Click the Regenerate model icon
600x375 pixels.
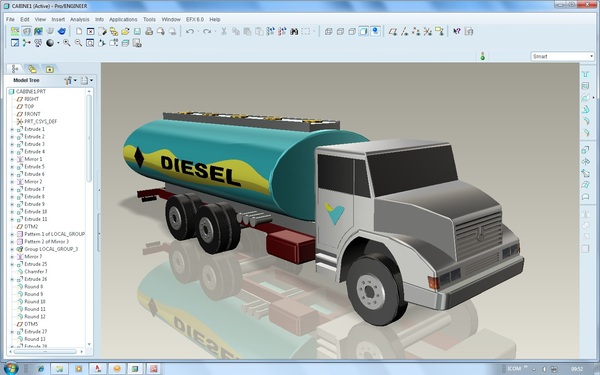click(x=271, y=31)
